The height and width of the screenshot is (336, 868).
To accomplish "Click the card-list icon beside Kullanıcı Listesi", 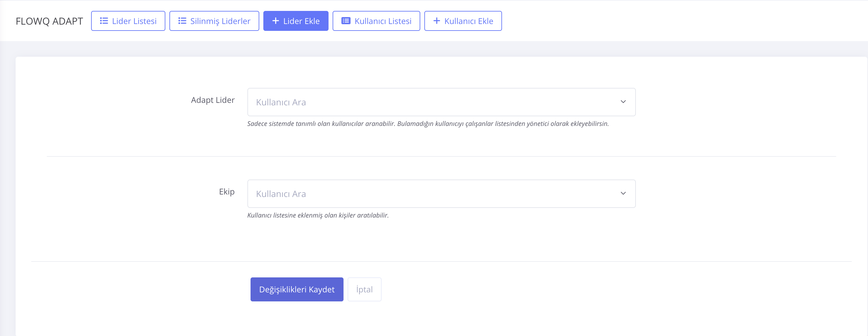I will pos(346,21).
